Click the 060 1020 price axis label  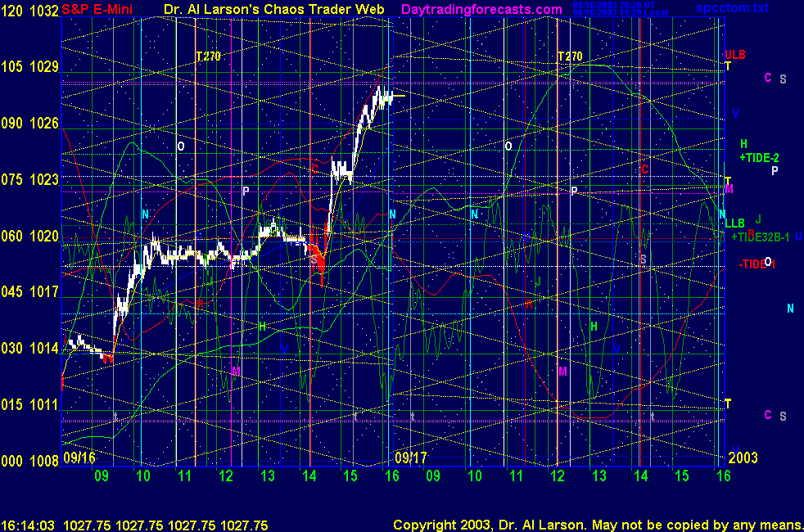29,236
